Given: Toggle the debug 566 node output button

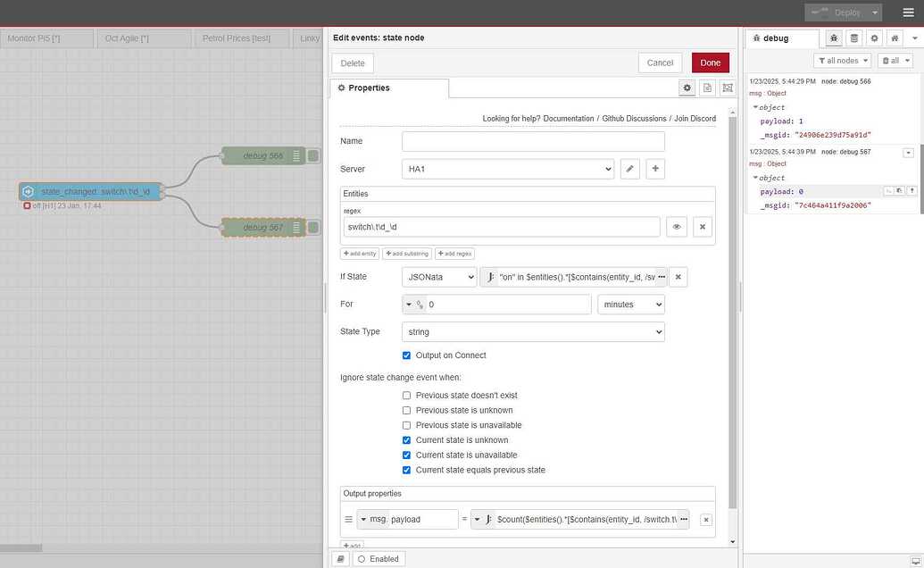Looking at the screenshot, I should [x=313, y=155].
